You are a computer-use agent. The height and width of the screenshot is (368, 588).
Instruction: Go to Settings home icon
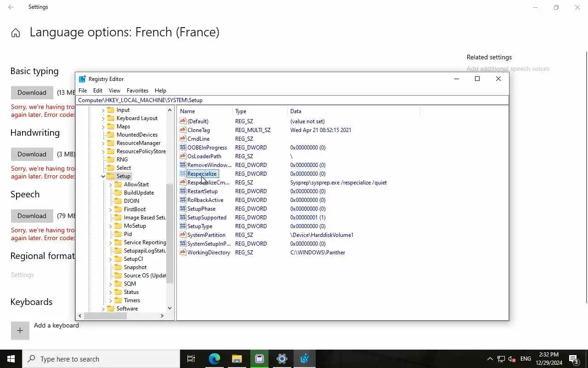16,33
